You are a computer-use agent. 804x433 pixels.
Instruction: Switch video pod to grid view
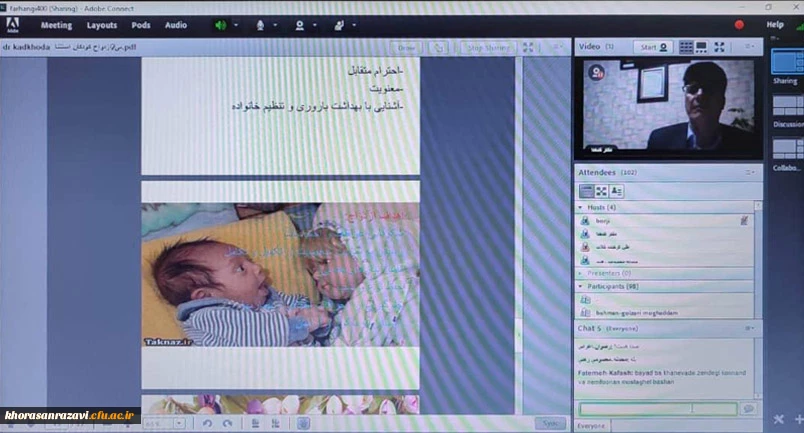[x=687, y=47]
